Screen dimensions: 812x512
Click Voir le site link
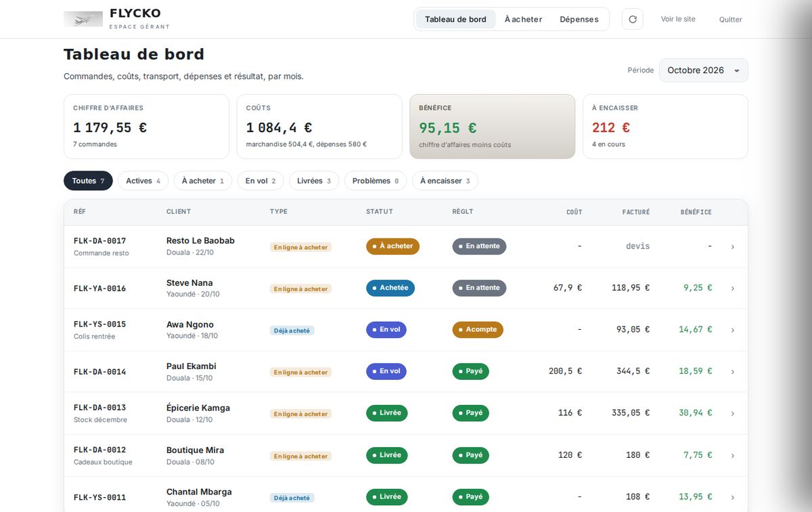[678, 19]
